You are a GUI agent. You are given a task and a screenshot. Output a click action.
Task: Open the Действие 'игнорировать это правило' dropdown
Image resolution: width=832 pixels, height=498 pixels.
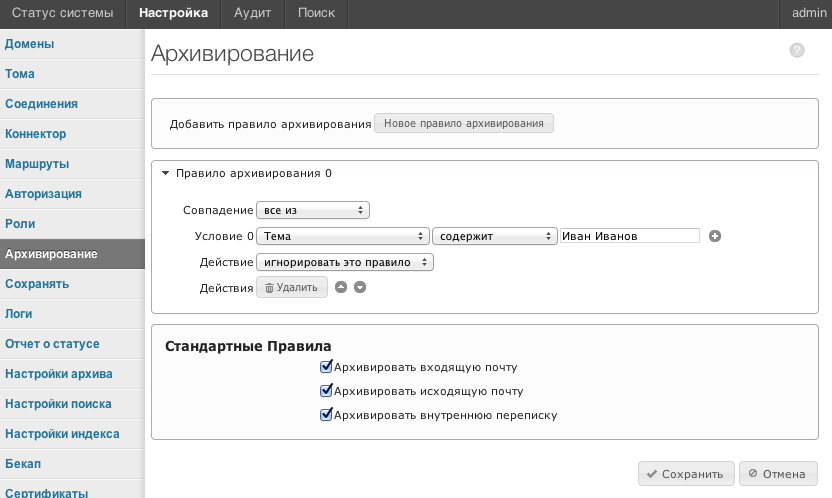[x=345, y=262]
